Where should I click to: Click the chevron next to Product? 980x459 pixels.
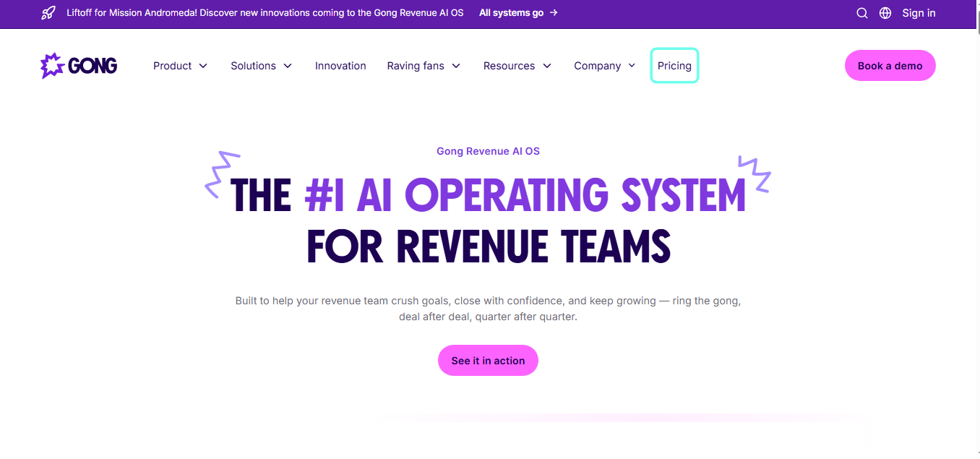pos(203,66)
